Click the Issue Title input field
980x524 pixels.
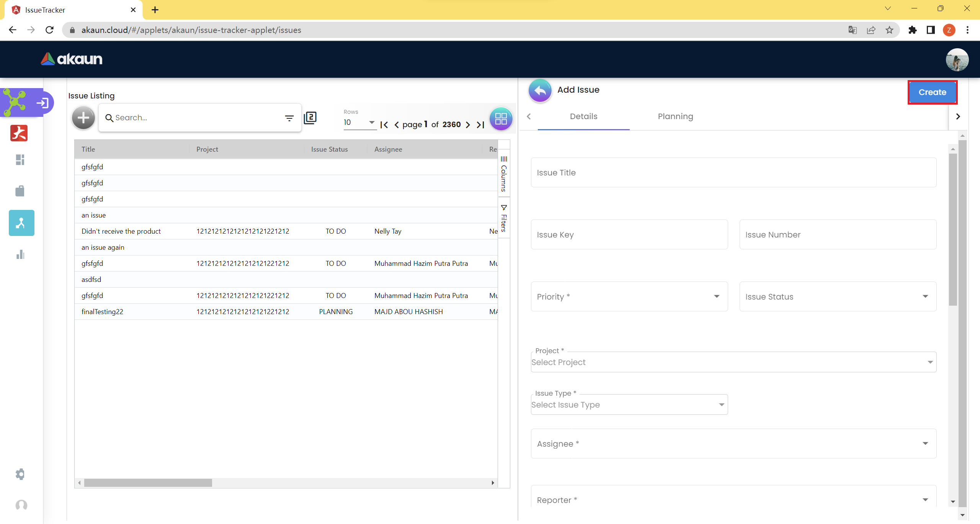tap(733, 173)
